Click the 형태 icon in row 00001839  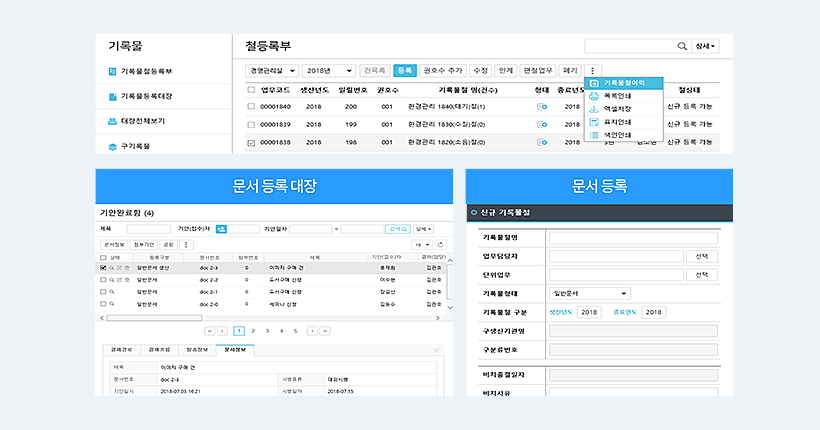[x=542, y=125]
